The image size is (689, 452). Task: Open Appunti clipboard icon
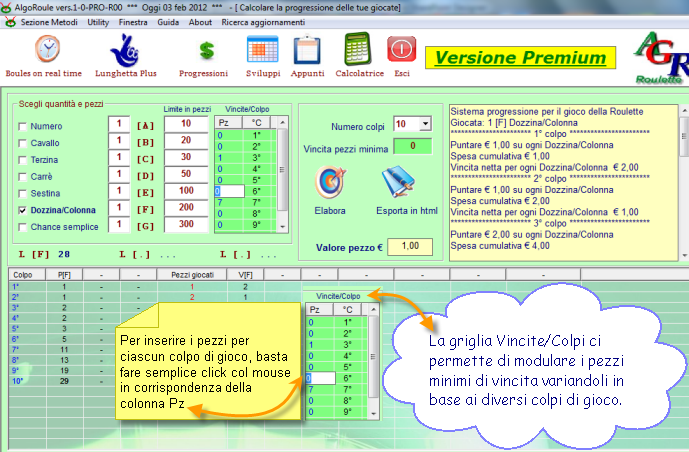pos(307,50)
